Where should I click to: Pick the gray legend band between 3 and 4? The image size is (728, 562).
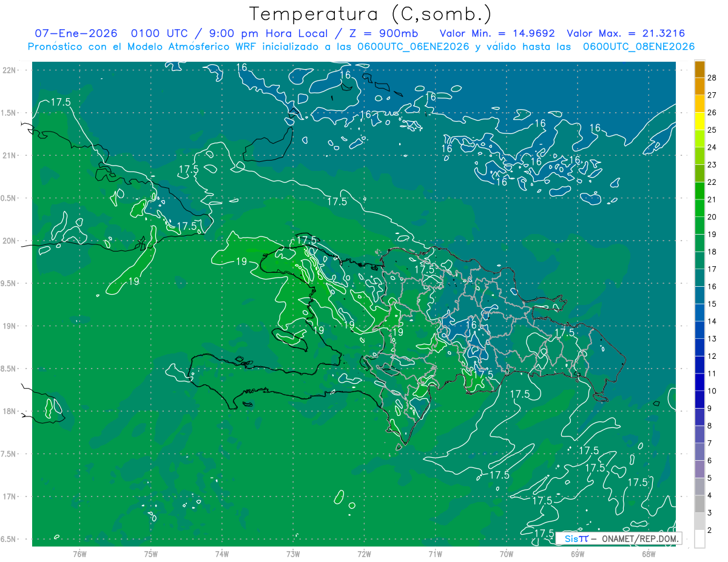(699, 504)
